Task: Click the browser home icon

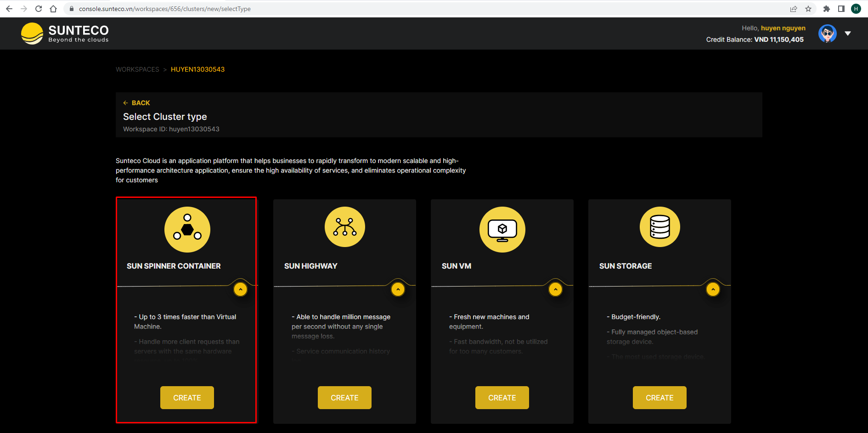Action: click(53, 9)
